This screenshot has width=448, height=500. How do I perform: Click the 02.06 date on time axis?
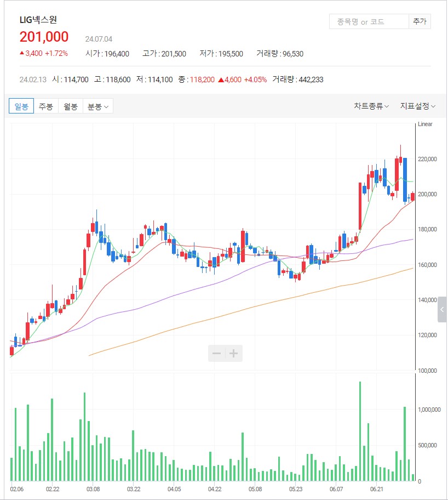point(17,488)
